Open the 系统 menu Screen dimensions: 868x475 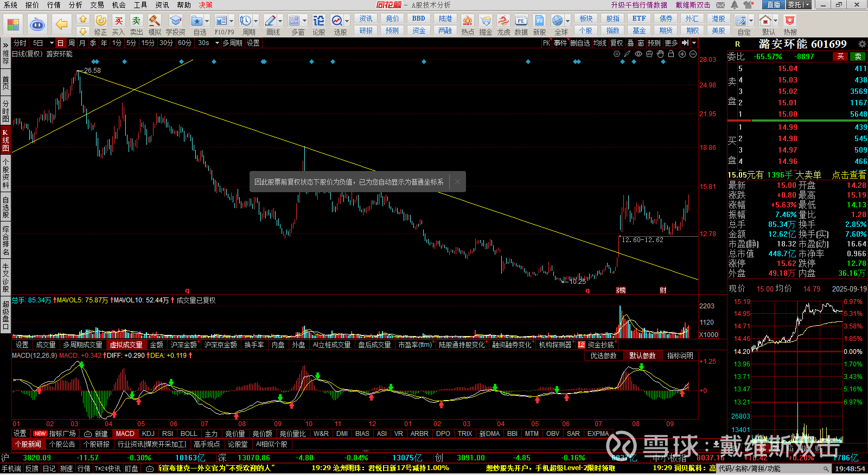click(10, 5)
